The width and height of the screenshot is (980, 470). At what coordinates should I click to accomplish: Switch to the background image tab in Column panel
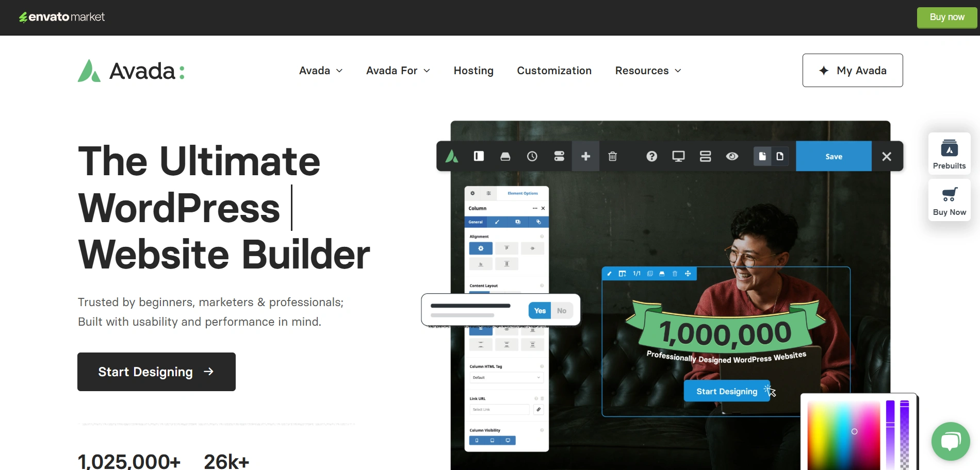pyautogui.click(x=518, y=222)
